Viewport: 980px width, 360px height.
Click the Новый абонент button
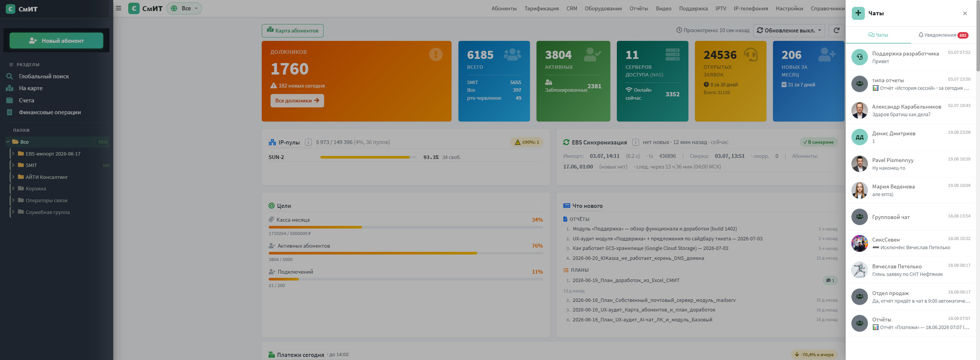[x=56, y=41]
